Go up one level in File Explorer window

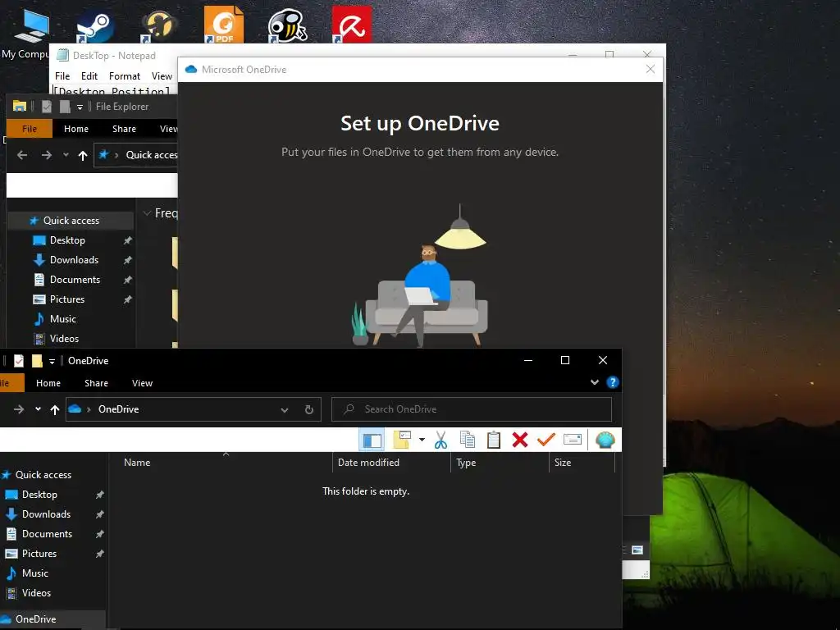(x=83, y=155)
